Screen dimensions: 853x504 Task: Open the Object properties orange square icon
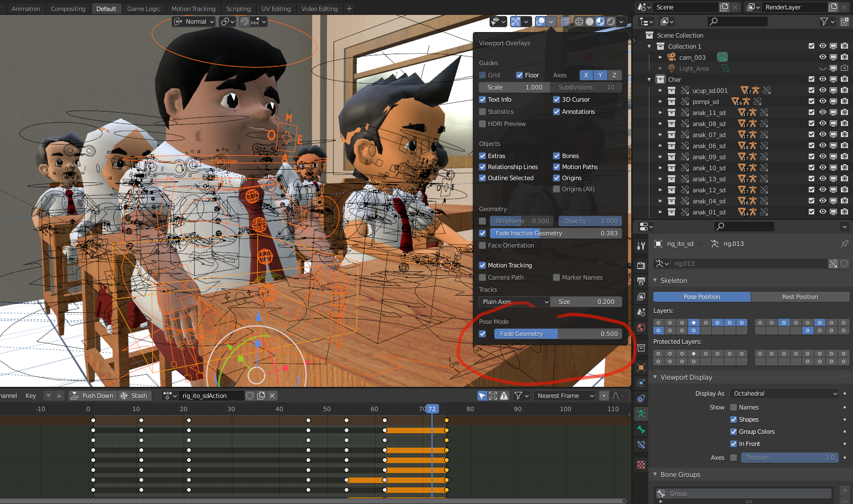[641, 368]
